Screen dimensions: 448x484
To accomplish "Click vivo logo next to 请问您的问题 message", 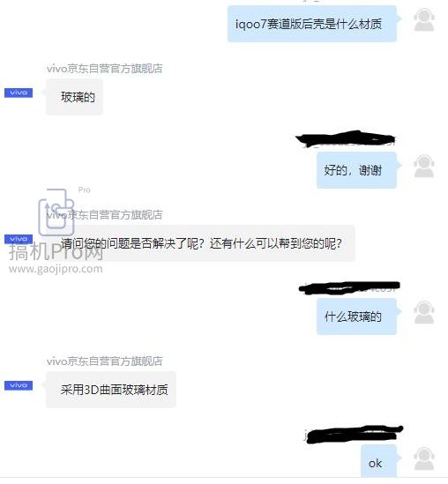I will point(19,239).
